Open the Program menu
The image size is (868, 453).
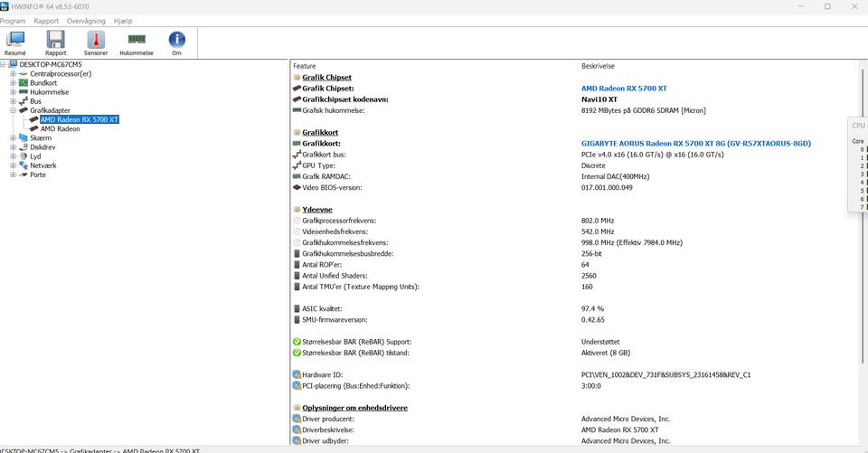coord(13,21)
